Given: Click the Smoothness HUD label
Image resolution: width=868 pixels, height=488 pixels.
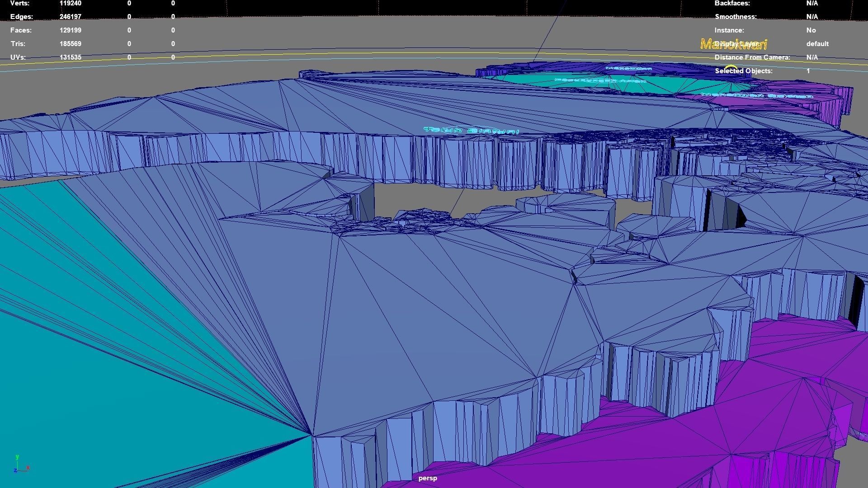Looking at the screenshot, I should (x=735, y=17).
